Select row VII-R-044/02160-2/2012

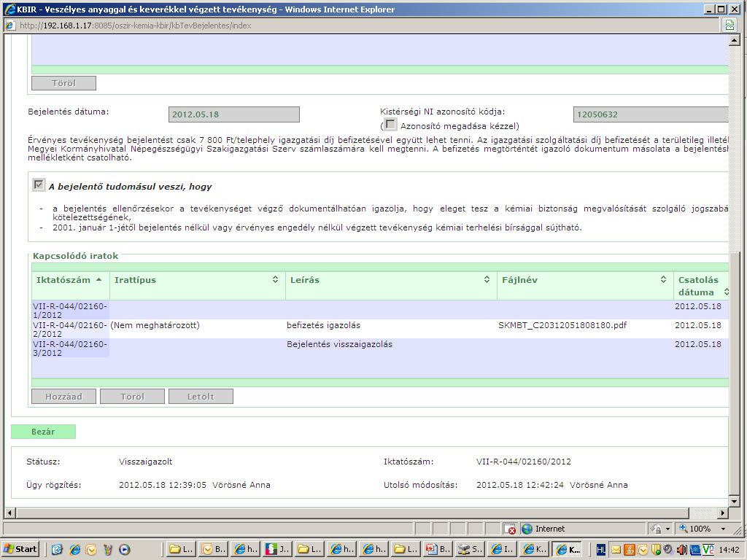[x=380, y=329]
